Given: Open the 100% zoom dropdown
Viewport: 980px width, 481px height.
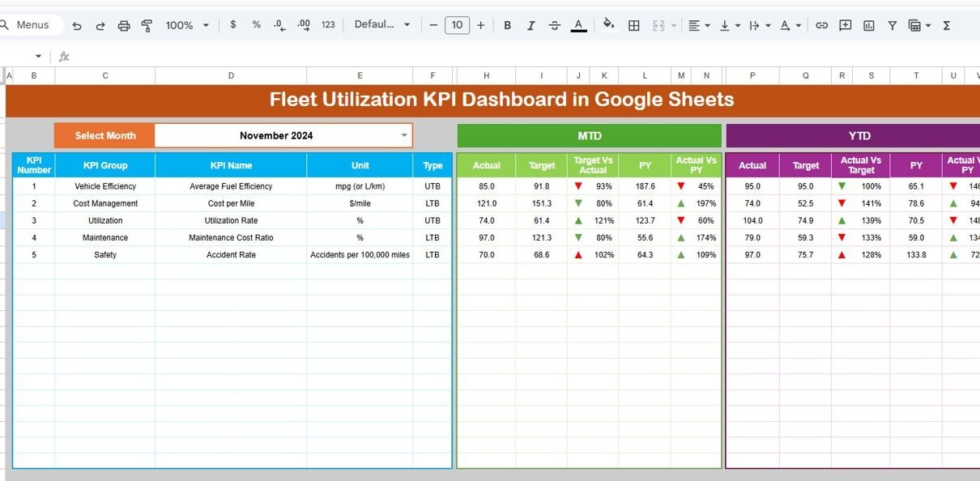Looking at the screenshot, I should pos(187,25).
